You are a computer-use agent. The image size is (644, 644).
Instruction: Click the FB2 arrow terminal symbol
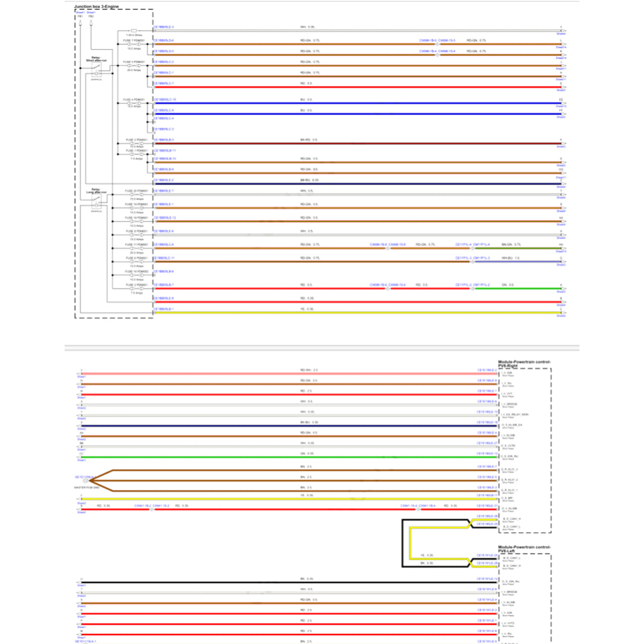click(91, 23)
